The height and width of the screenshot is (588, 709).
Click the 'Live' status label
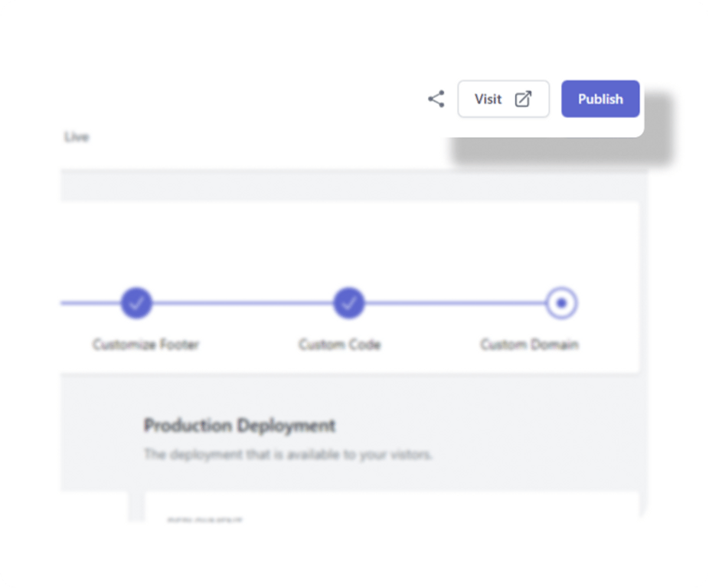(77, 136)
